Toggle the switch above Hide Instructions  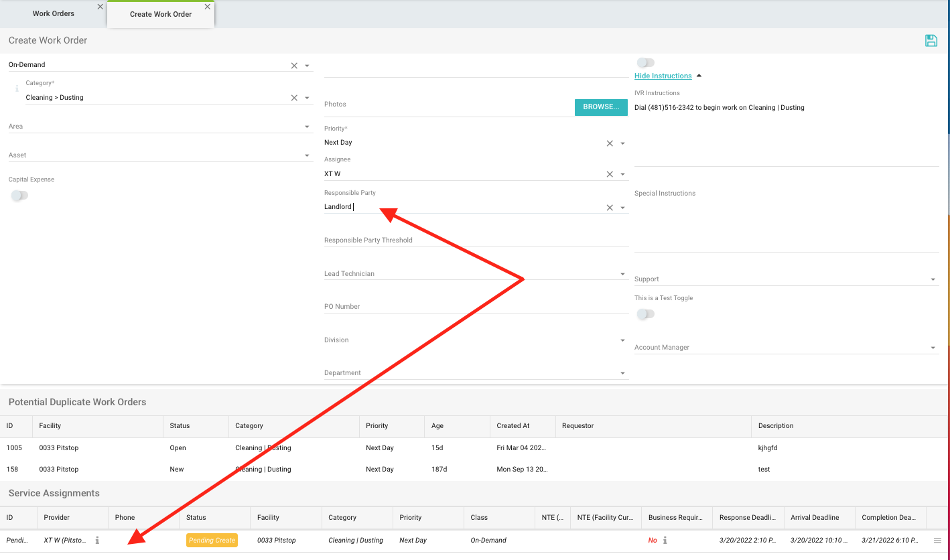(x=645, y=62)
